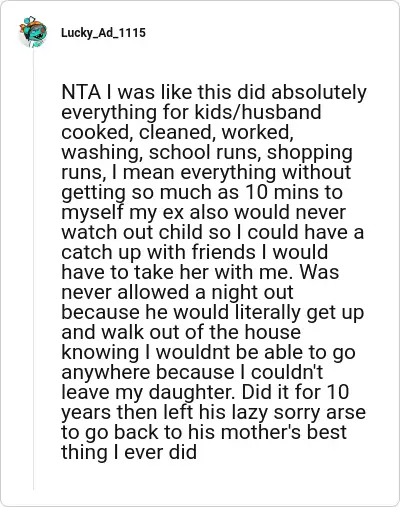Click the line 'leave my daughter. Did it for 10'
The image size is (400, 507).
[205, 392]
